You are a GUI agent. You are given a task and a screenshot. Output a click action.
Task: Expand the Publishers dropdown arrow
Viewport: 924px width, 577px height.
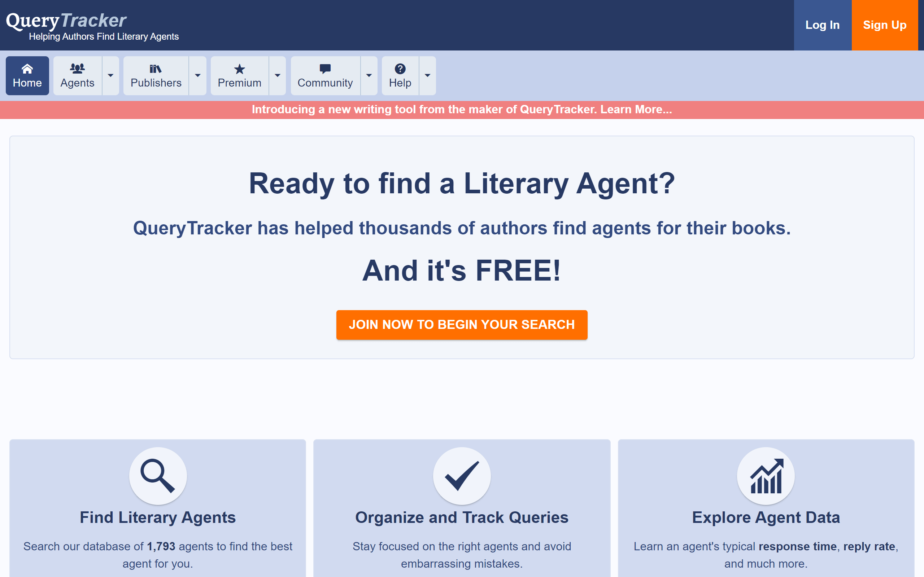point(197,75)
